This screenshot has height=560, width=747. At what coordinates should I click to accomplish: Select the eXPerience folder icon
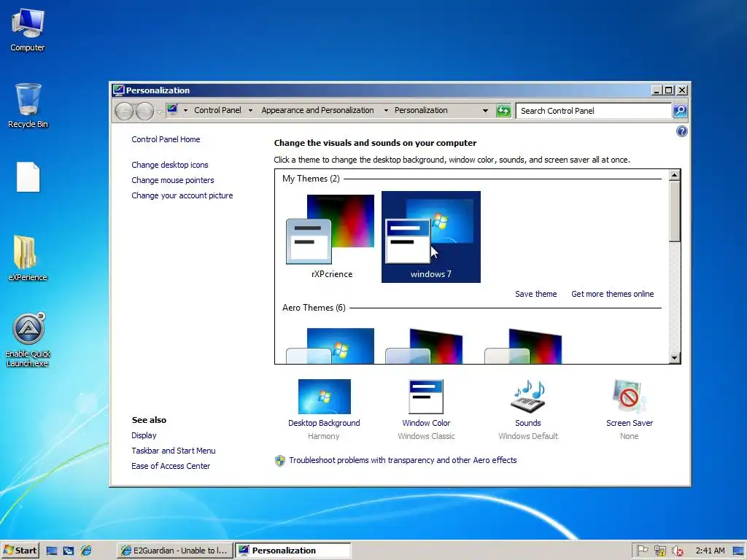point(28,257)
